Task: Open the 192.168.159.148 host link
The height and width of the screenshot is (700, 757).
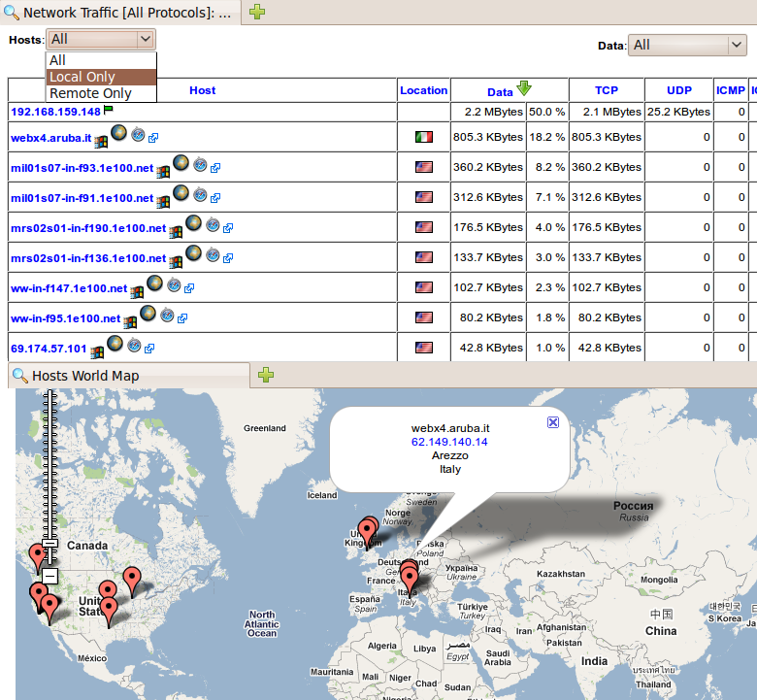Action: coord(55,112)
